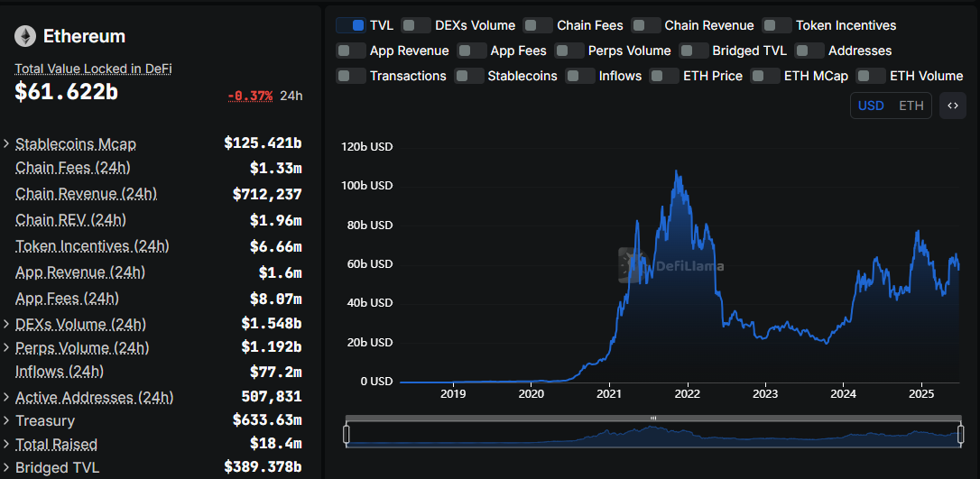The image size is (980, 479).
Task: Enable the App Revenue toggle
Action: (x=351, y=51)
